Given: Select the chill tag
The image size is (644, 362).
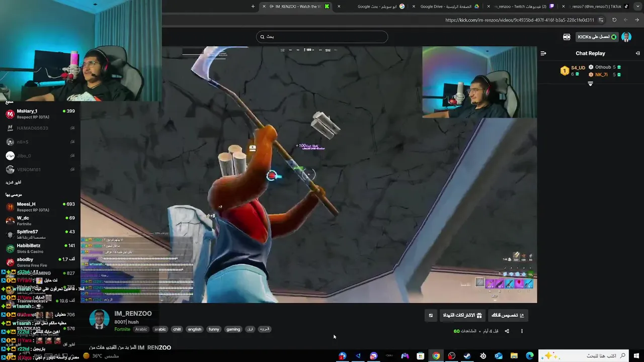Looking at the screenshot, I should click(x=177, y=329).
